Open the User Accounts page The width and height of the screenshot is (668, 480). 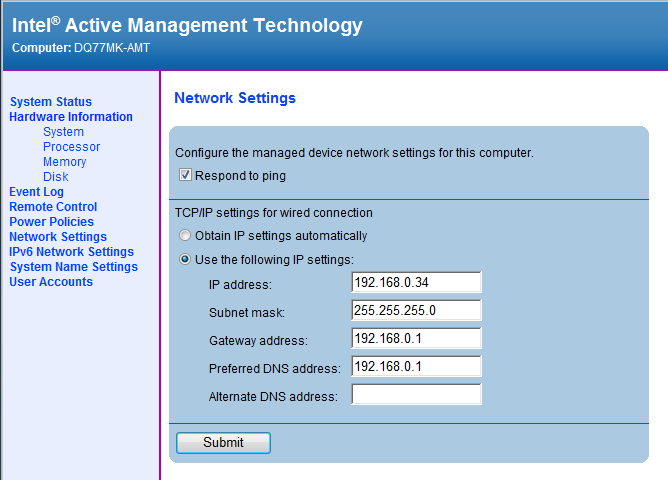(51, 282)
